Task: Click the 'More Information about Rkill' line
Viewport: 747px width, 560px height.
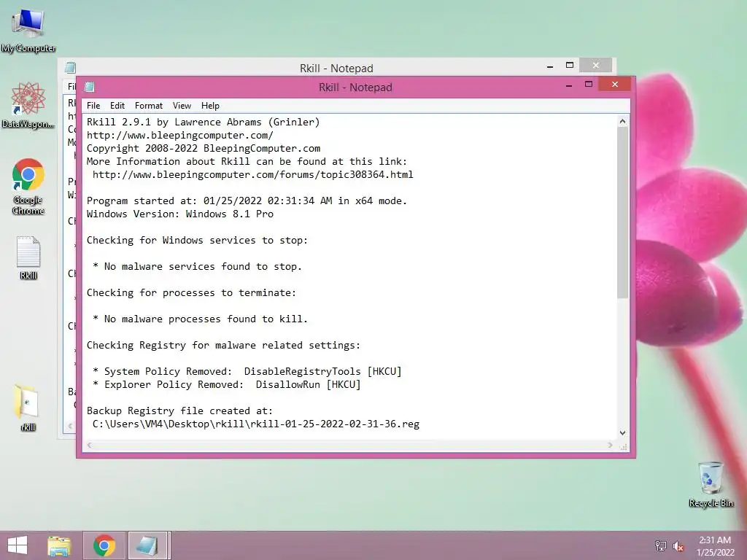Action: [247, 161]
